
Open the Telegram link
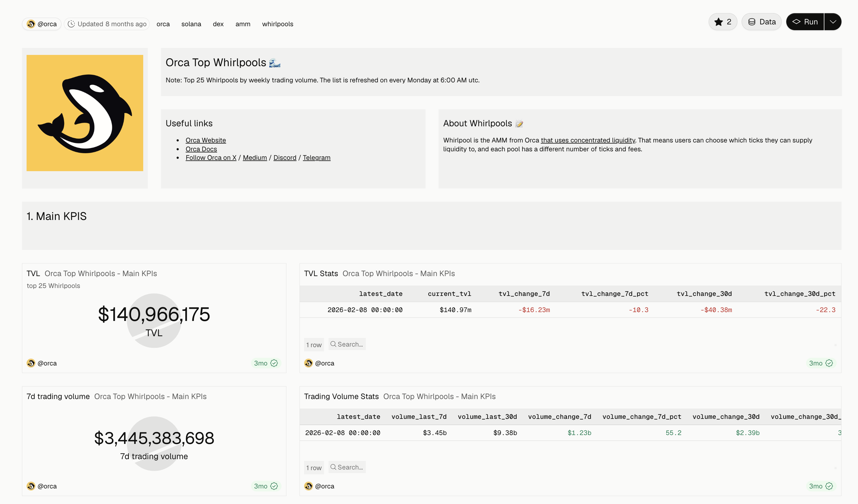pos(317,157)
